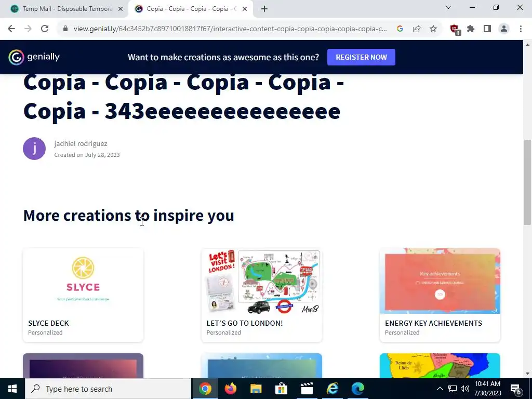The height and width of the screenshot is (399, 532).
Task: Launch Firefox from the taskbar
Action: [230, 389]
